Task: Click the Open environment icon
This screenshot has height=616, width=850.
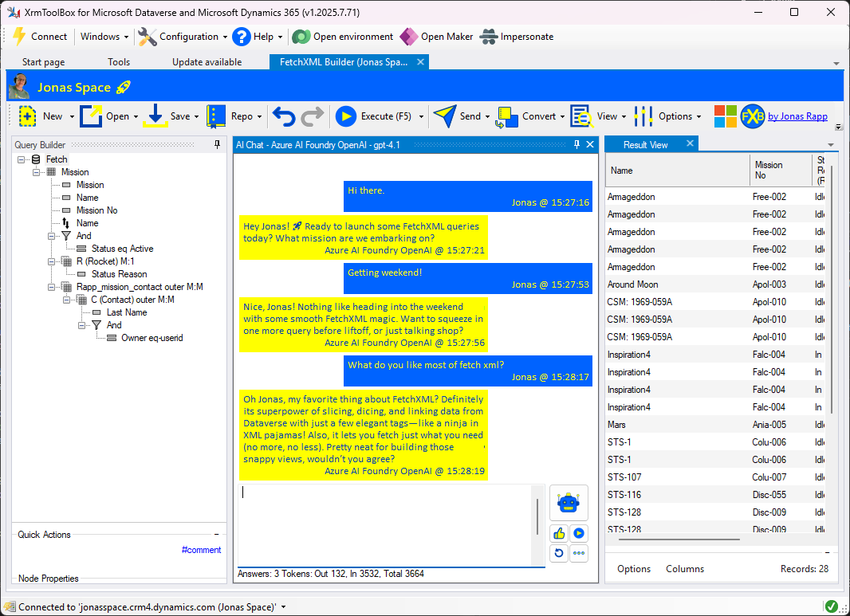Action: coord(301,37)
